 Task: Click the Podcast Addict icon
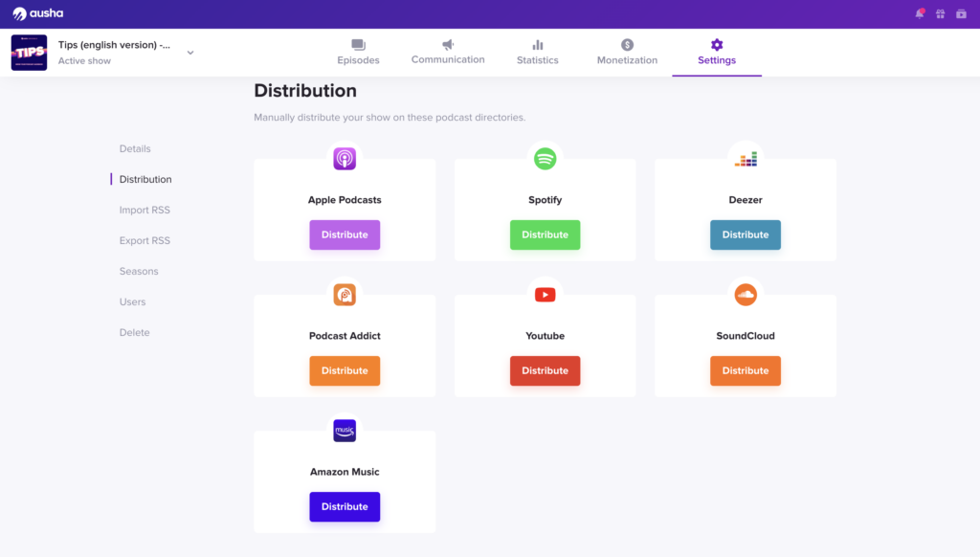345,295
